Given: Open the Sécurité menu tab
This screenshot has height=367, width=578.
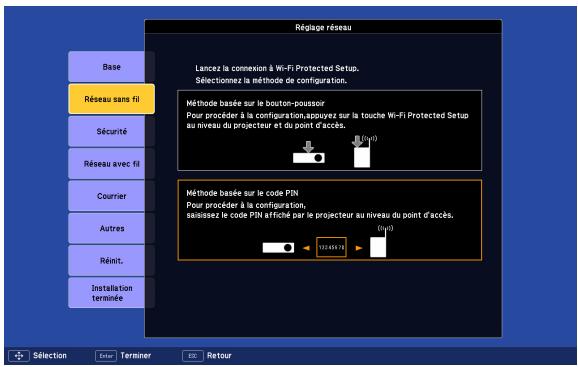Looking at the screenshot, I should [111, 132].
